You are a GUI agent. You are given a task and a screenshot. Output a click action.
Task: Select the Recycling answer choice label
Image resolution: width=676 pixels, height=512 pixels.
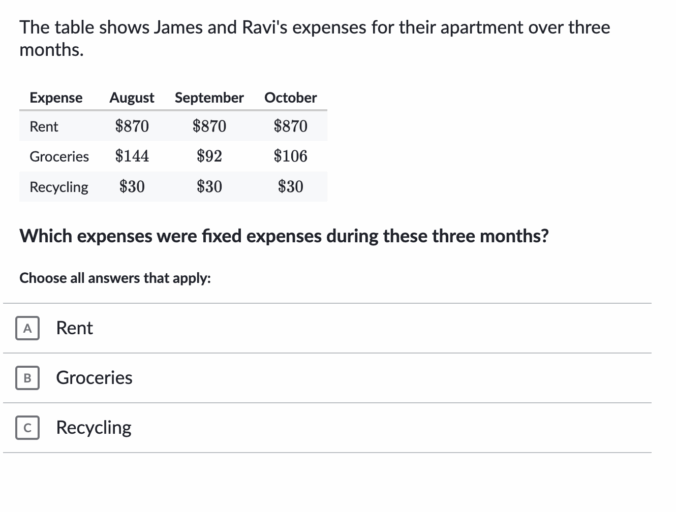point(94,428)
